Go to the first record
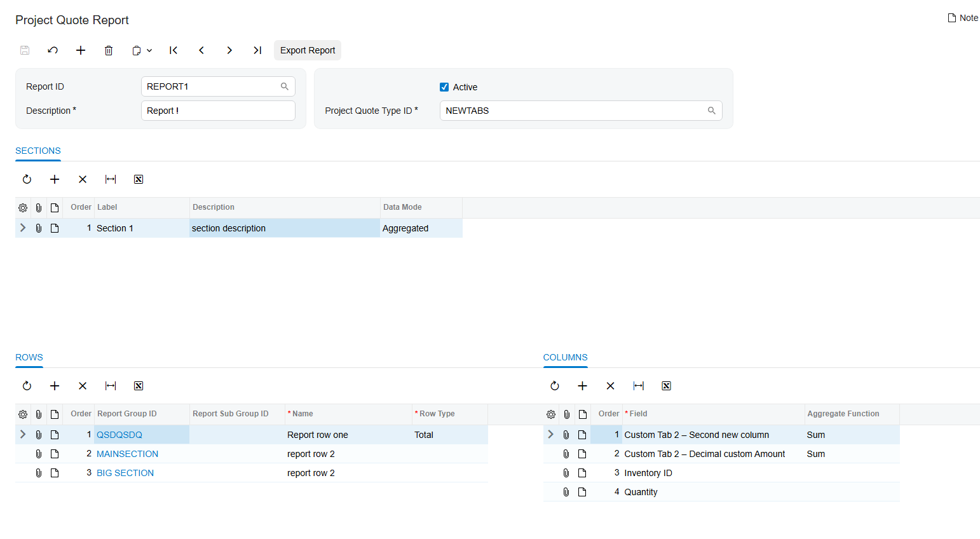 click(x=174, y=50)
